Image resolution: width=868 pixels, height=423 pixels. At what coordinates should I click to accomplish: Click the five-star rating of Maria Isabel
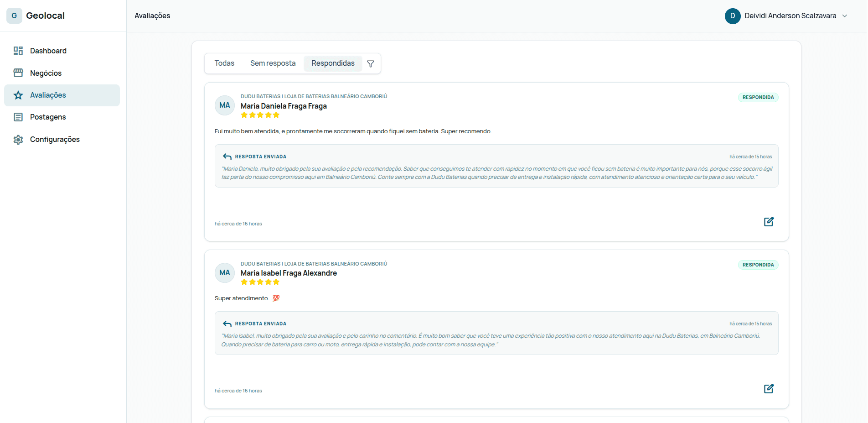coord(260,282)
